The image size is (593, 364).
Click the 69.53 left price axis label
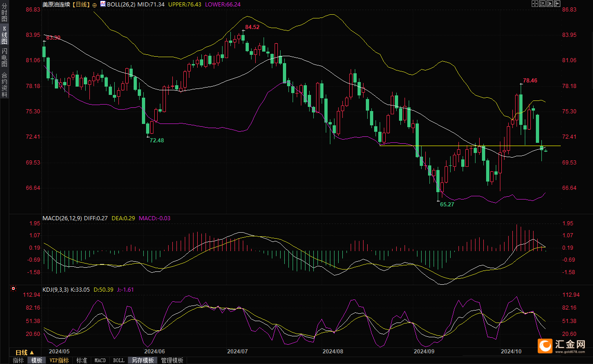(x=33, y=163)
